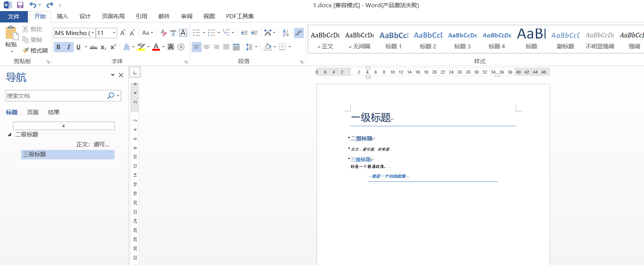644x265 pixels.
Task: Cut selection with the 剪切 scissors
Action: click(x=32, y=29)
